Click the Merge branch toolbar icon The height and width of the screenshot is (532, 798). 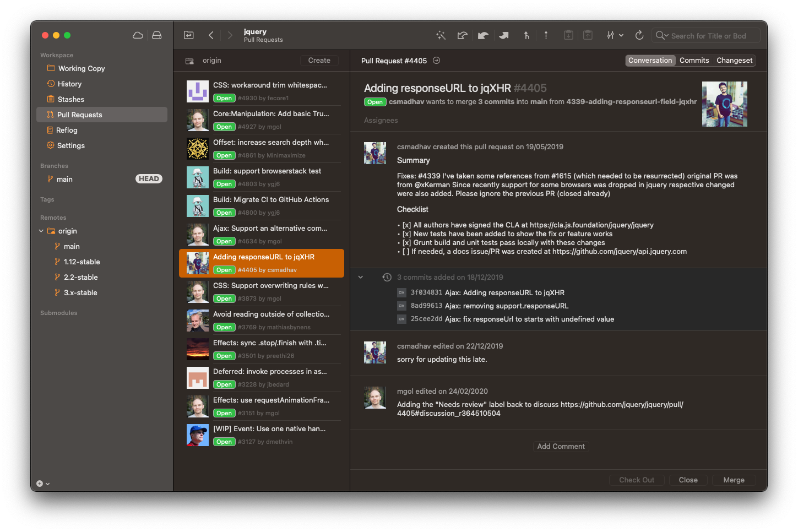pos(526,35)
